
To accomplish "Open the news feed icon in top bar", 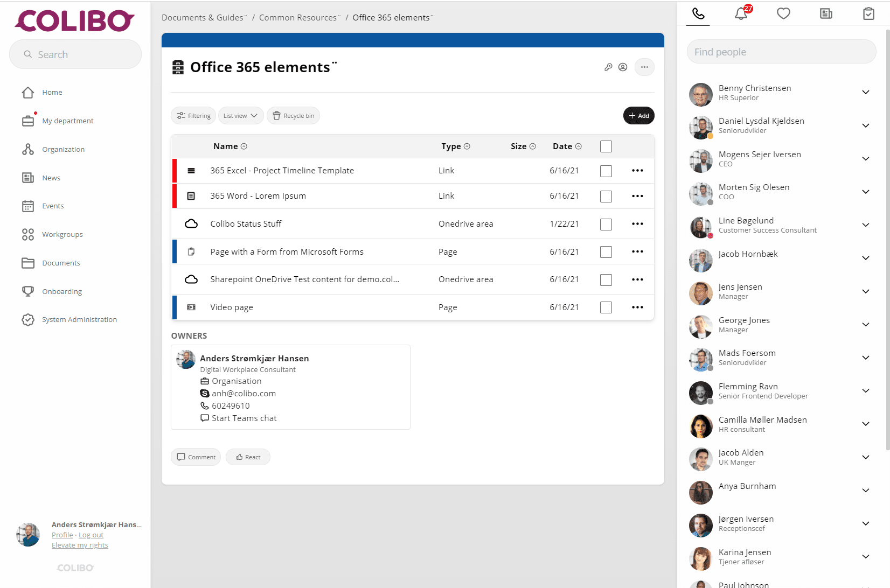I will click(826, 13).
